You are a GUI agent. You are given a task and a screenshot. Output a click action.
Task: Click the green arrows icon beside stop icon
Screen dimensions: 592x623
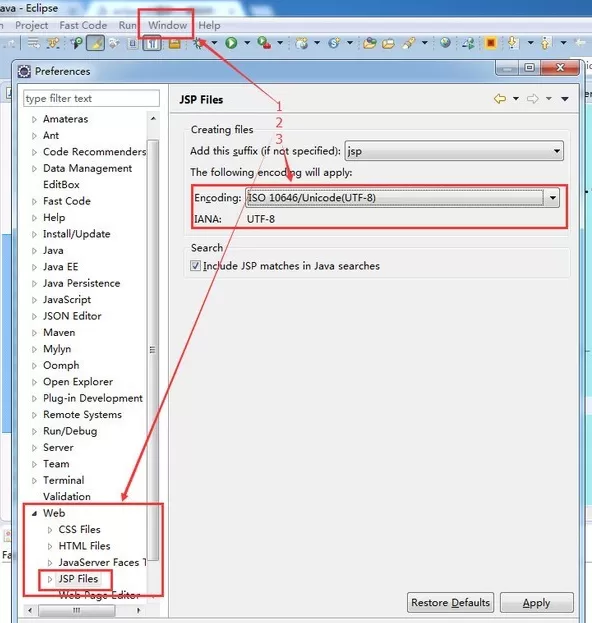point(468,43)
